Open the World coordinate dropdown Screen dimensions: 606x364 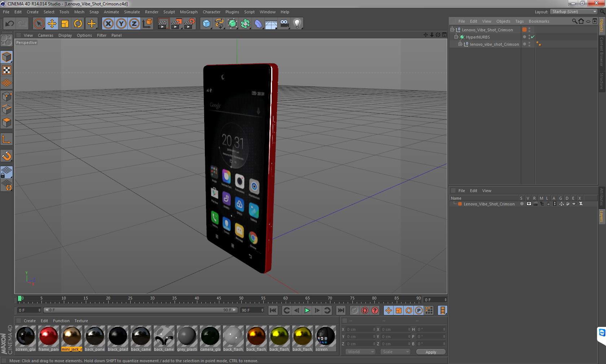click(360, 352)
